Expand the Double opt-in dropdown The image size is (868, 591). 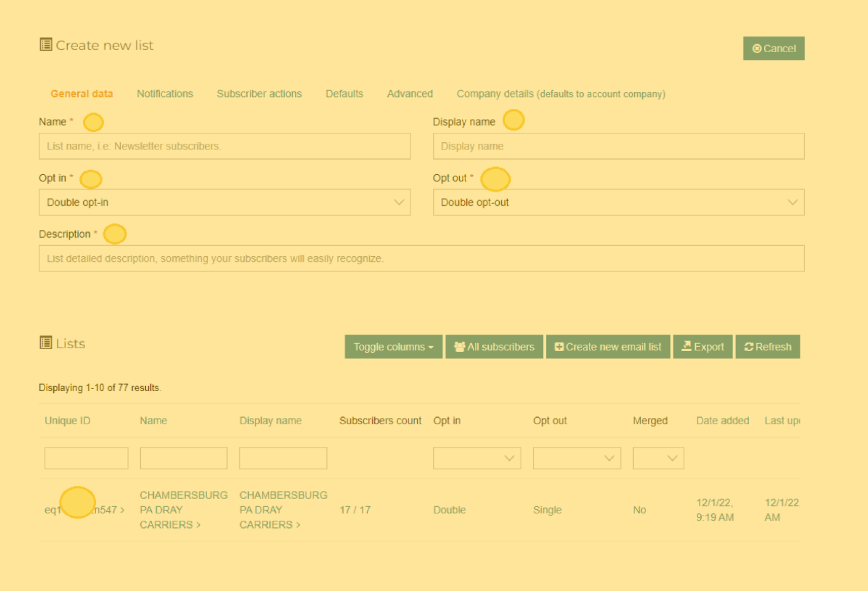[224, 202]
